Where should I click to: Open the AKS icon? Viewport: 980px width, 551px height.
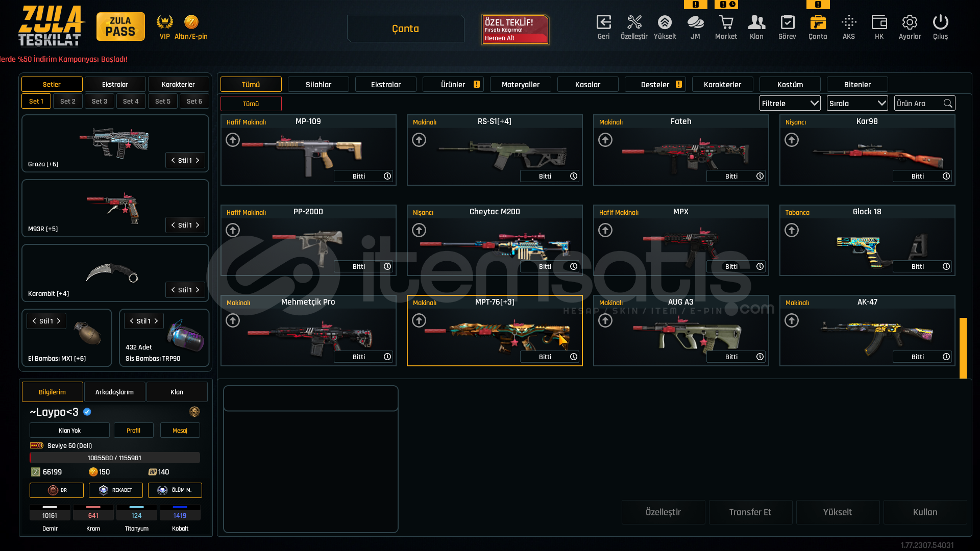coord(849,22)
